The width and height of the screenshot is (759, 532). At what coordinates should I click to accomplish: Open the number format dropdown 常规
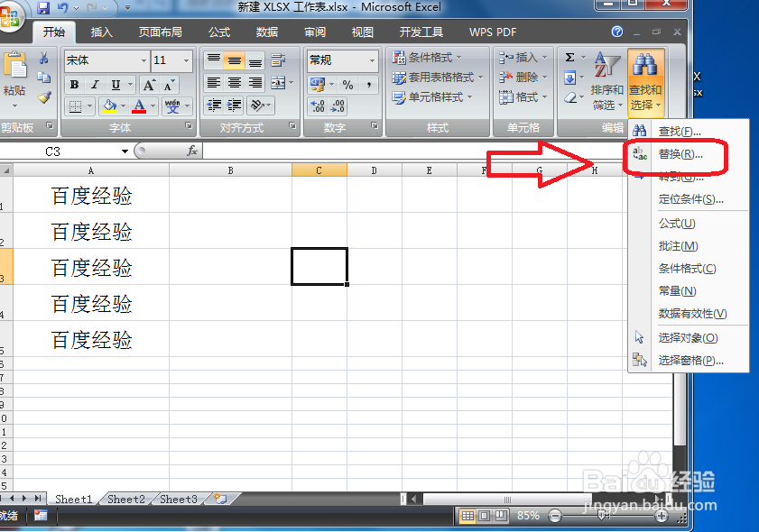pyautogui.click(x=372, y=60)
